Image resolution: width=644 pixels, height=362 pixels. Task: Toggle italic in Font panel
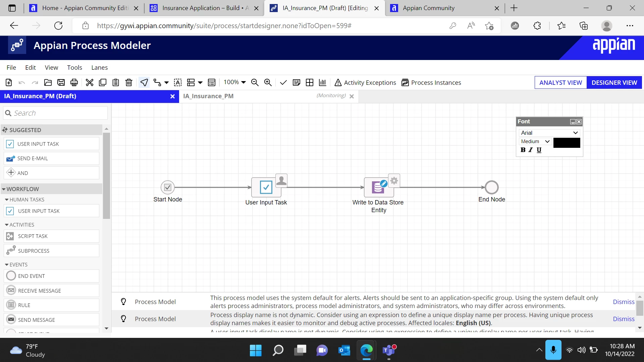[x=531, y=150]
